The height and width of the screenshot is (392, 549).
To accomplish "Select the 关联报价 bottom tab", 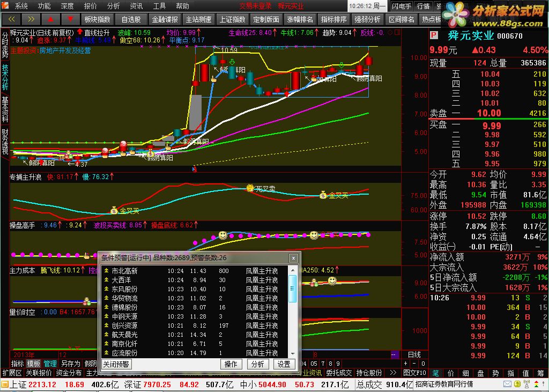I will coord(39,373).
